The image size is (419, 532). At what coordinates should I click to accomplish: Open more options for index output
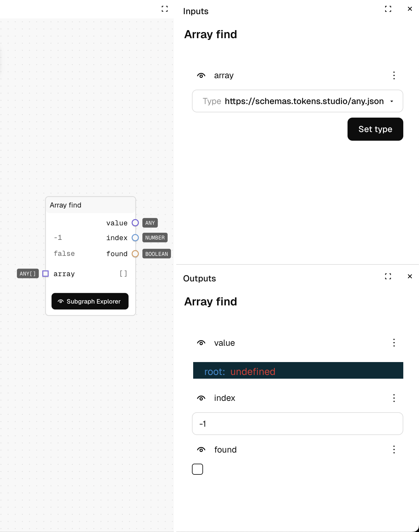click(x=394, y=398)
